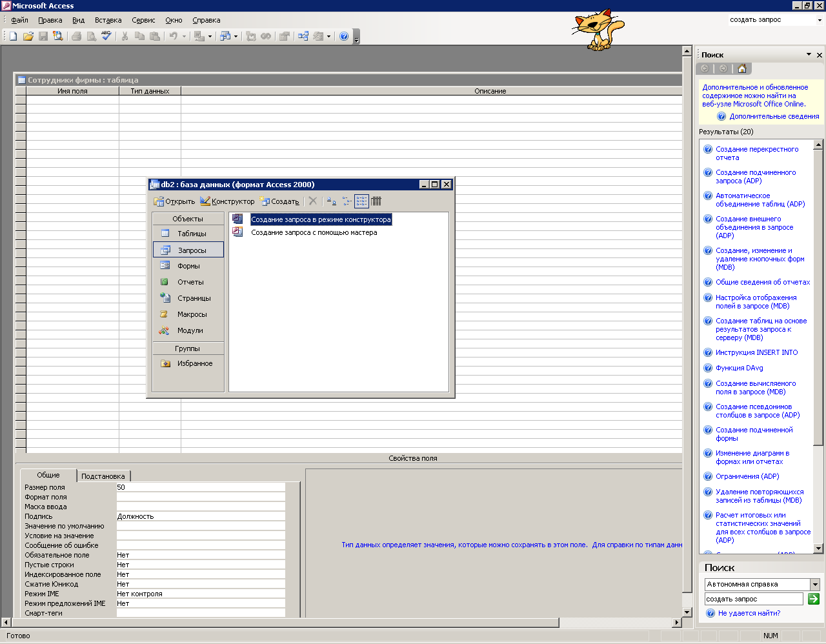Viewport: 826px width, 644px height.
Task: Open the Дополнительные сведения link
Action: click(x=774, y=117)
